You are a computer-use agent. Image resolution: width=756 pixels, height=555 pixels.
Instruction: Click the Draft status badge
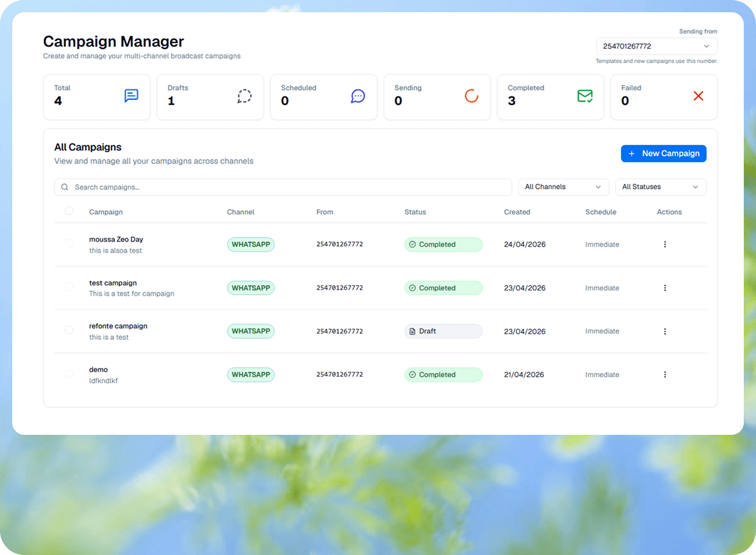pyautogui.click(x=443, y=331)
